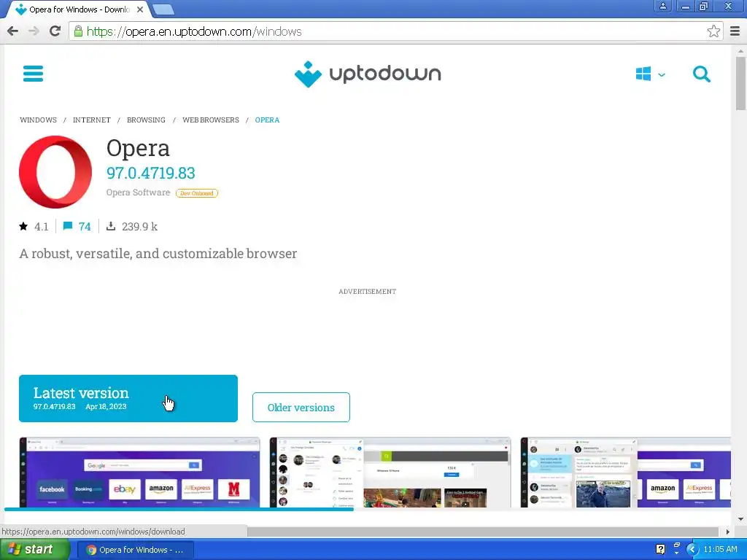Open the first screenshot with Google speed dial
The height and width of the screenshot is (560, 747).
pyautogui.click(x=139, y=472)
